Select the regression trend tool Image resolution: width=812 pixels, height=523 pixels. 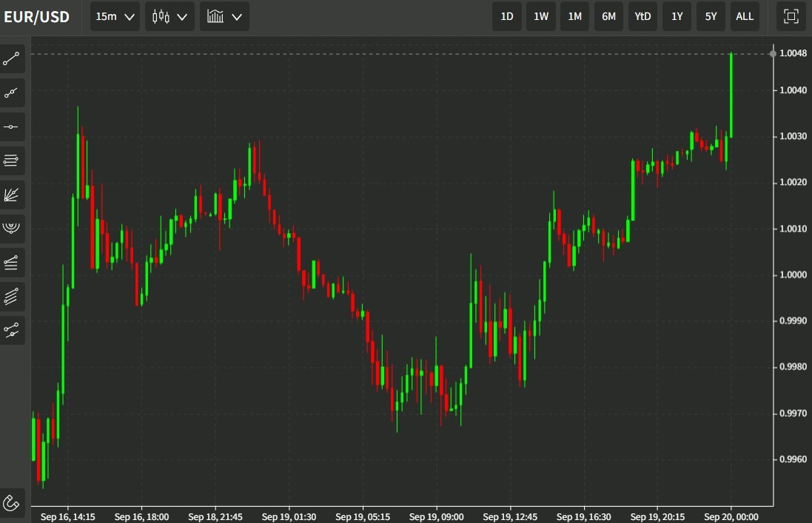coord(11,331)
